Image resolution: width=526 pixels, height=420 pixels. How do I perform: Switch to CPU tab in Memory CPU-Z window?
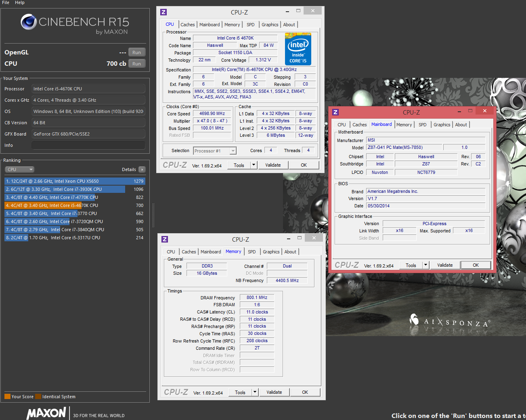coord(171,252)
